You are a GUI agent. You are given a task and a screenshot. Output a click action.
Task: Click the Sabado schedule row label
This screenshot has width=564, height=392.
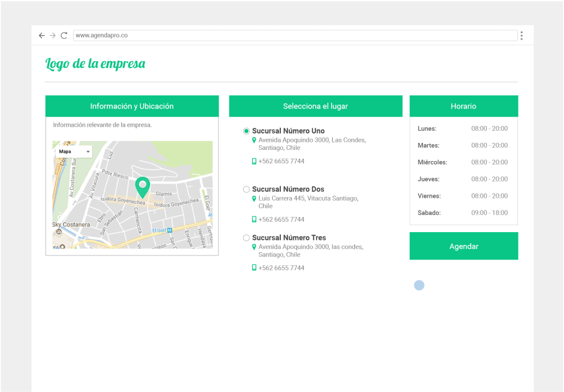click(429, 213)
